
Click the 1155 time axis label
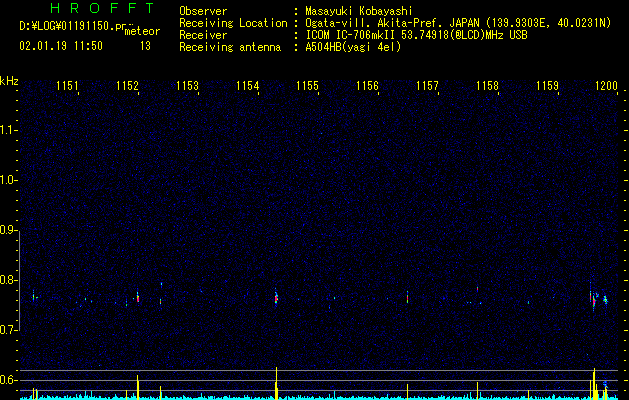coord(307,86)
